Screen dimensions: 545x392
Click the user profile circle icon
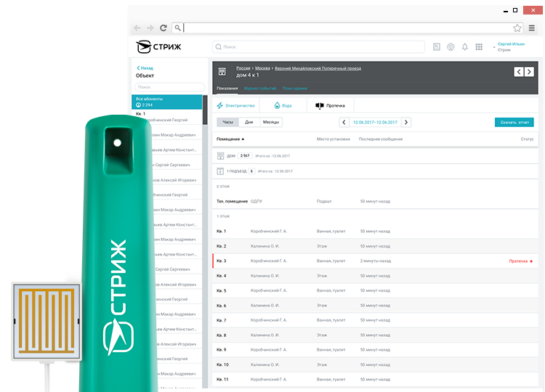coord(451,47)
